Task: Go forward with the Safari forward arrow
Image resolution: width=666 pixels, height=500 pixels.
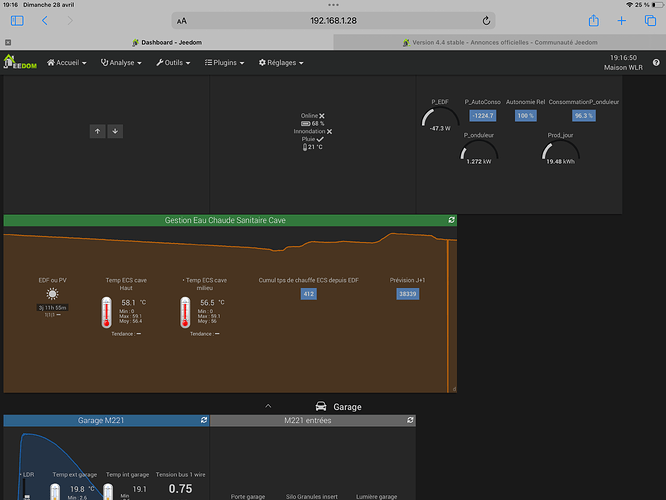Action: click(70, 20)
